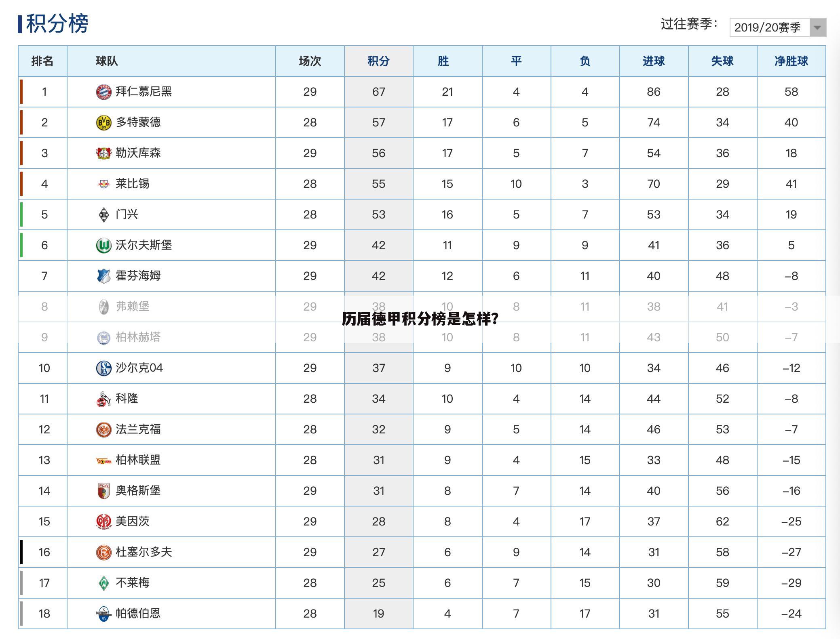840x639 pixels.
Task: Sort table by 净胜球 column header
Action: (x=791, y=61)
